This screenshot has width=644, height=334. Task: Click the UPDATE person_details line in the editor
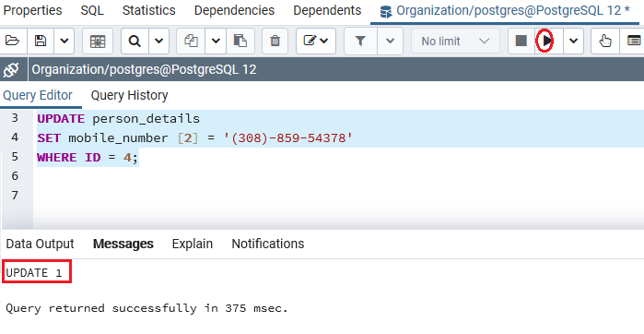coord(118,119)
